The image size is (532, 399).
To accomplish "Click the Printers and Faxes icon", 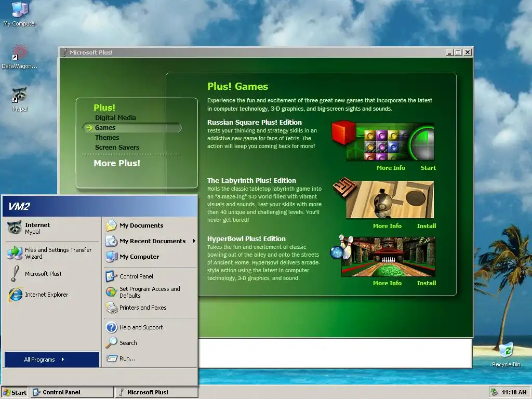I will 111,308.
